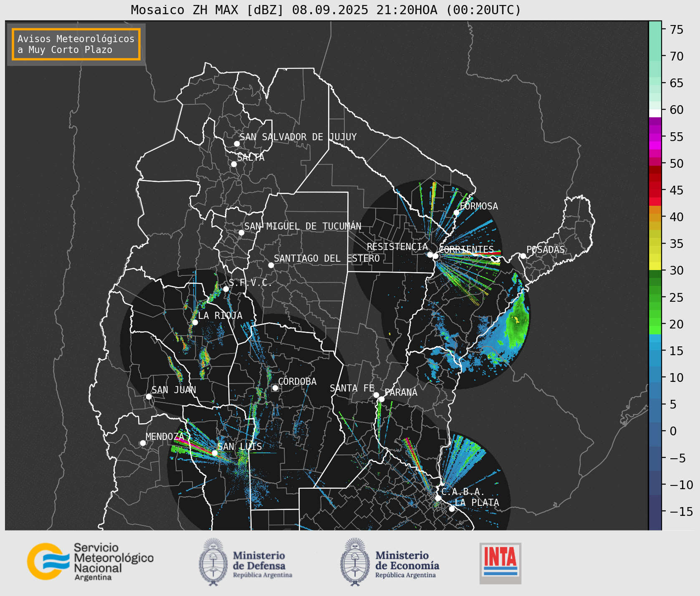This screenshot has width=700, height=596.
Task: Click the Posadas city marker dot
Action: click(523, 256)
